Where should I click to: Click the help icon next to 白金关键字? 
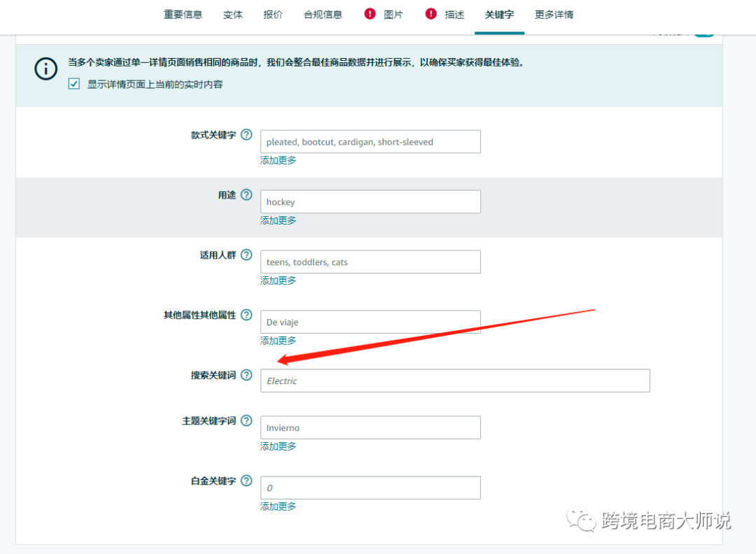[x=246, y=481]
